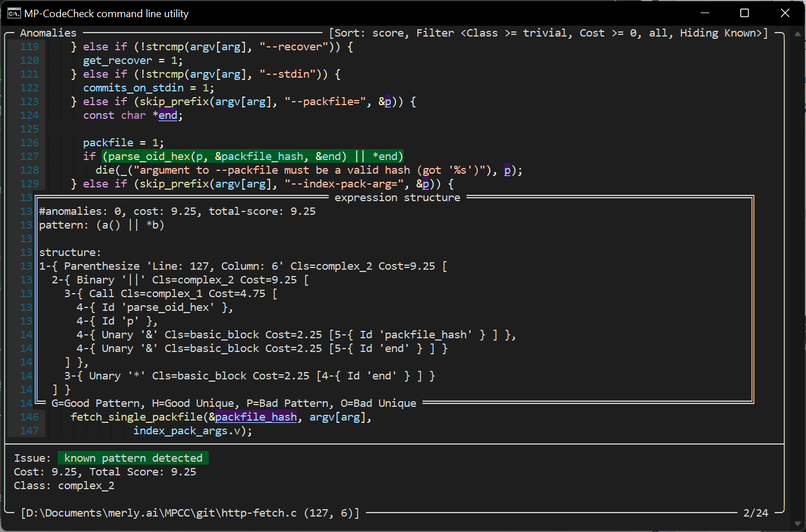The height and width of the screenshot is (532, 806).
Task: Select the Anomalies panel header
Action: click(x=48, y=33)
